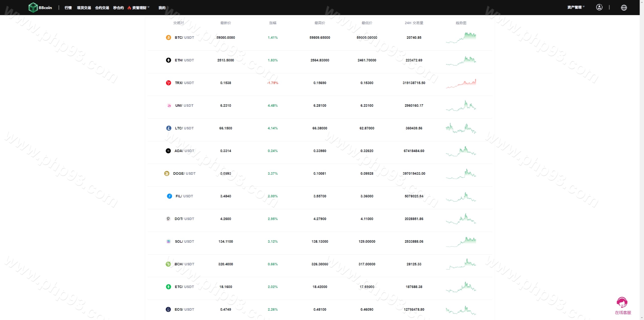Open 合约交易 in navigation
Screen dimensions: 644x320
point(102,8)
